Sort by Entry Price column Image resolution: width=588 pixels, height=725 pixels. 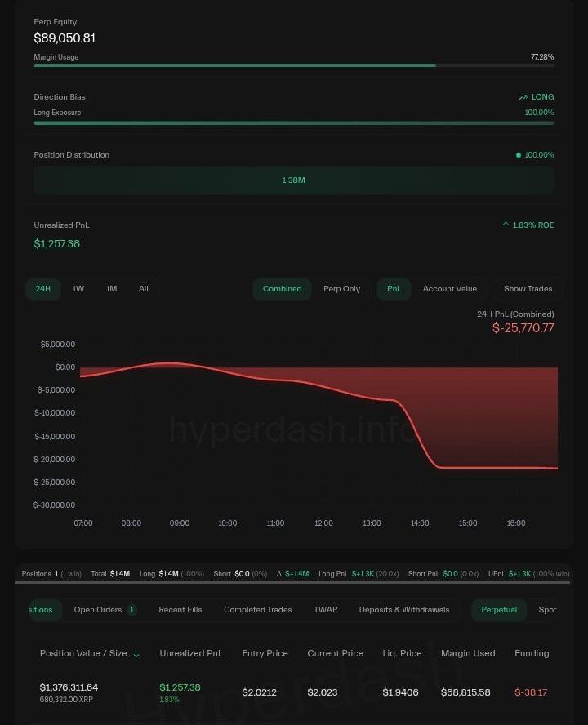265,653
